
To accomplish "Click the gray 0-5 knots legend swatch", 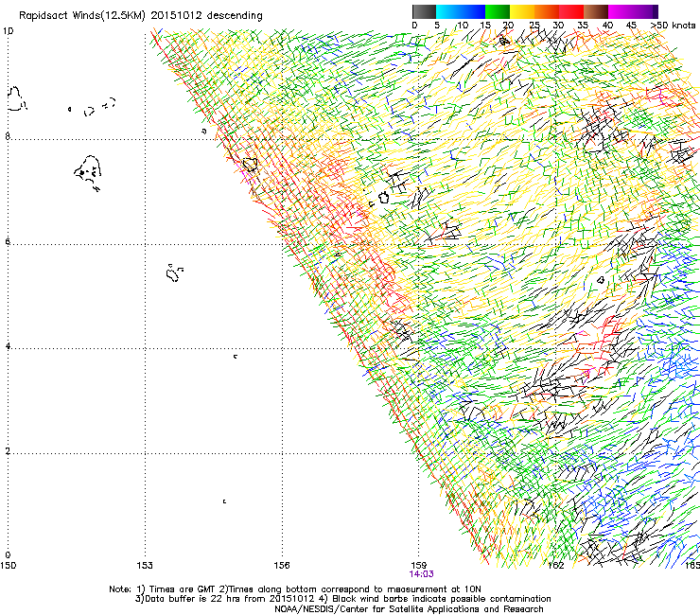I will coord(424,11).
